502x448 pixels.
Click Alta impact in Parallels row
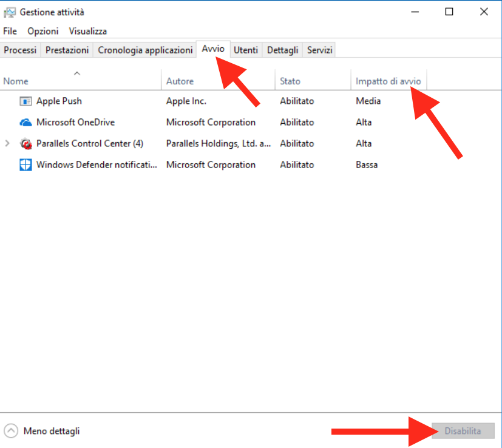tap(364, 143)
